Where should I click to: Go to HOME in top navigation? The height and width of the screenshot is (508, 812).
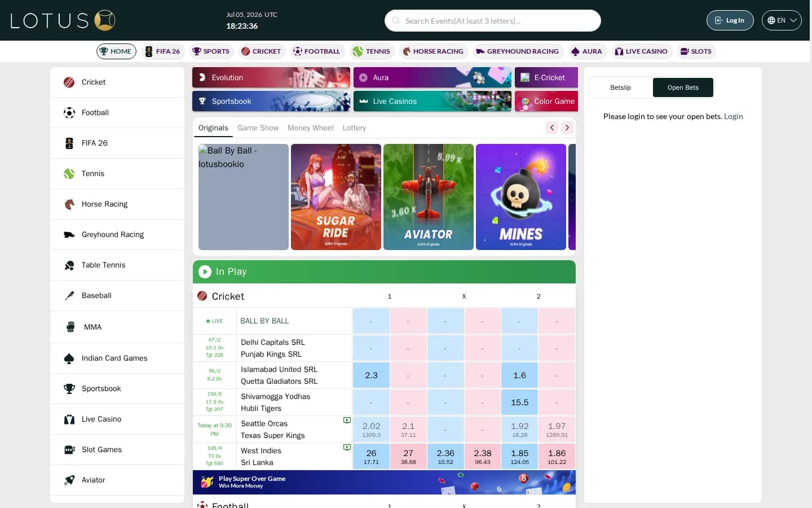click(x=116, y=51)
